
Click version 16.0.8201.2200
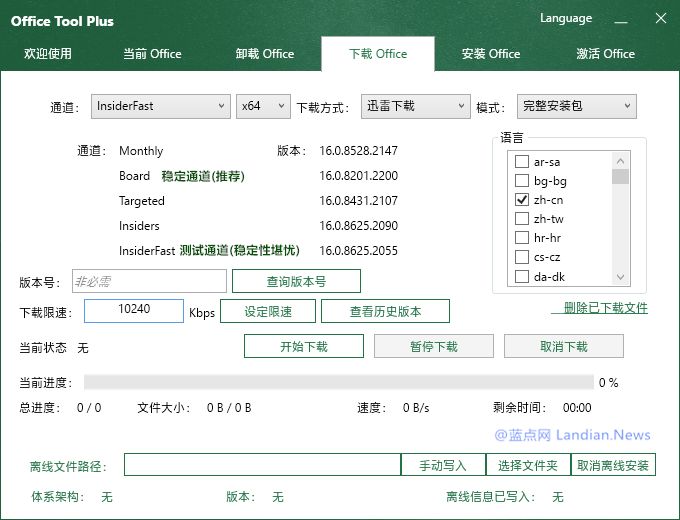click(x=358, y=176)
